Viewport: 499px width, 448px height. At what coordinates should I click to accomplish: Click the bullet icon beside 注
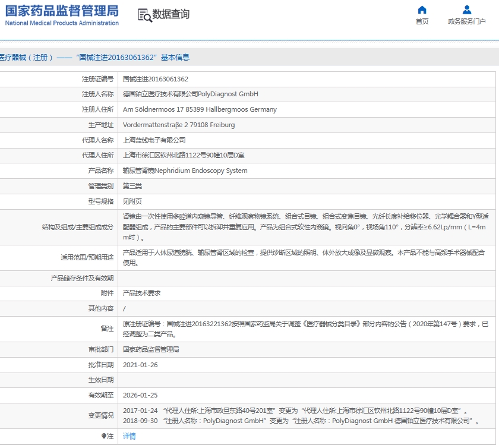point(104,436)
